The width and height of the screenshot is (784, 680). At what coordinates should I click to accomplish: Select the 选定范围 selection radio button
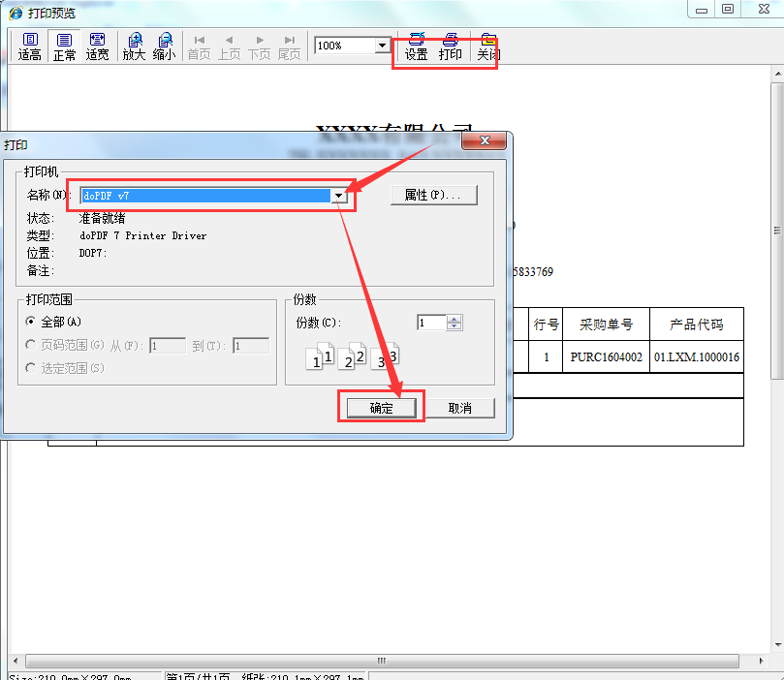pos(32,368)
